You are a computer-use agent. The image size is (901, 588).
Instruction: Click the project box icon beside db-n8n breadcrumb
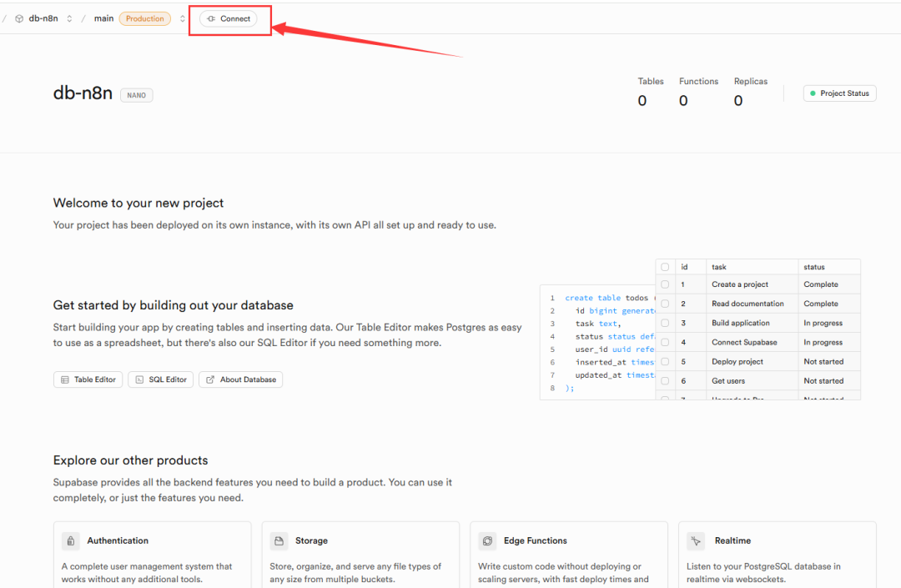(x=18, y=18)
